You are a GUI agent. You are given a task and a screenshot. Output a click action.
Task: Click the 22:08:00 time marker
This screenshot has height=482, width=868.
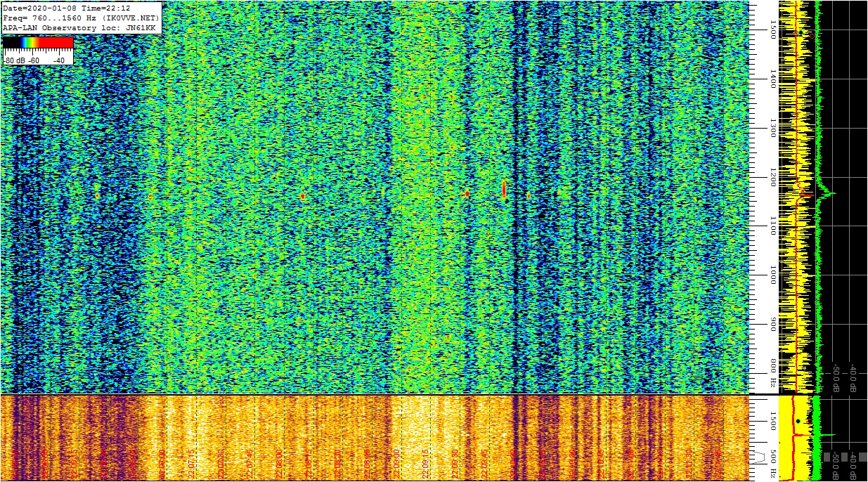click(x=280, y=464)
